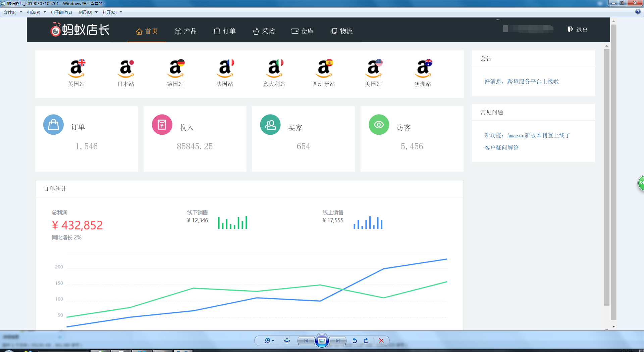Open the 客户疑问解答 link
This screenshot has width=644, height=352.
(x=501, y=147)
